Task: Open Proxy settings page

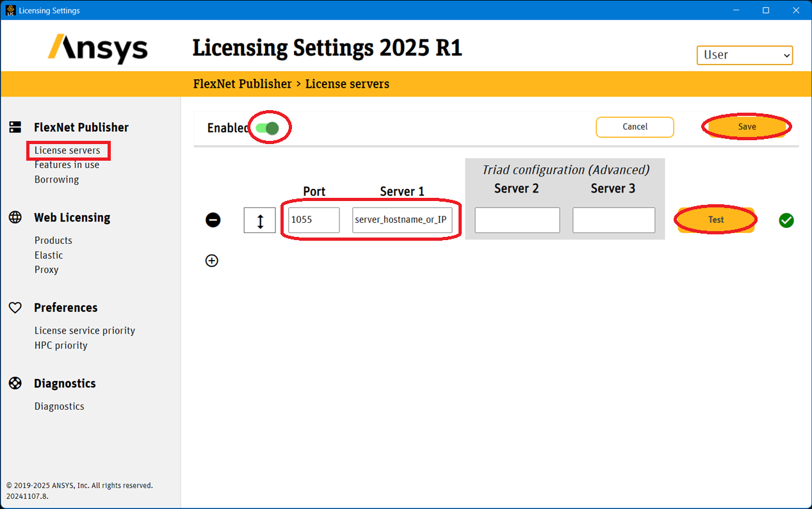Action: click(46, 270)
